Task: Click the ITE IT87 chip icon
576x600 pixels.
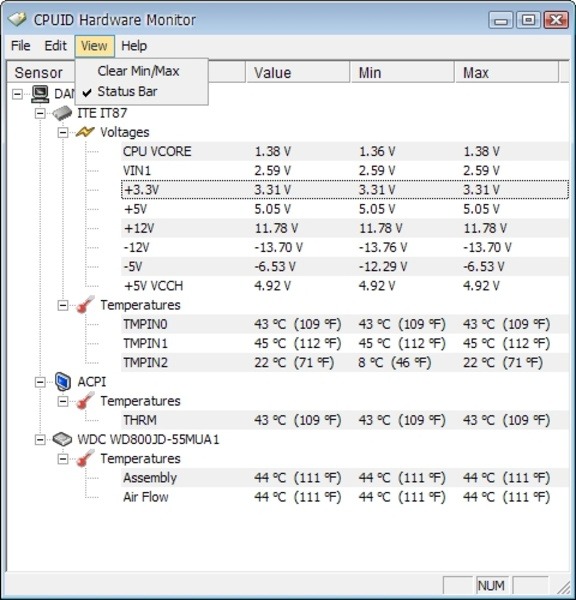Action: pos(62,113)
